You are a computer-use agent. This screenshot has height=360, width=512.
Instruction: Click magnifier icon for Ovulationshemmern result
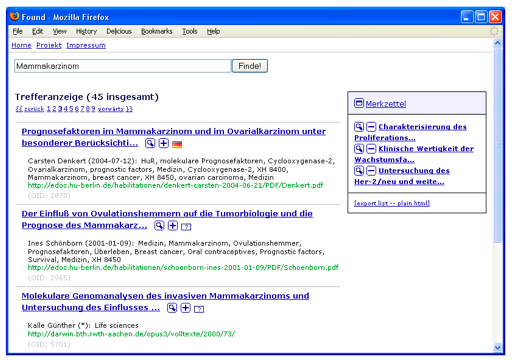pos(159,226)
